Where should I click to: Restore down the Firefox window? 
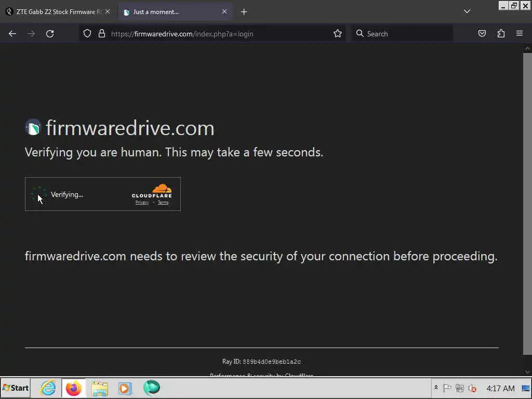coord(514,5)
